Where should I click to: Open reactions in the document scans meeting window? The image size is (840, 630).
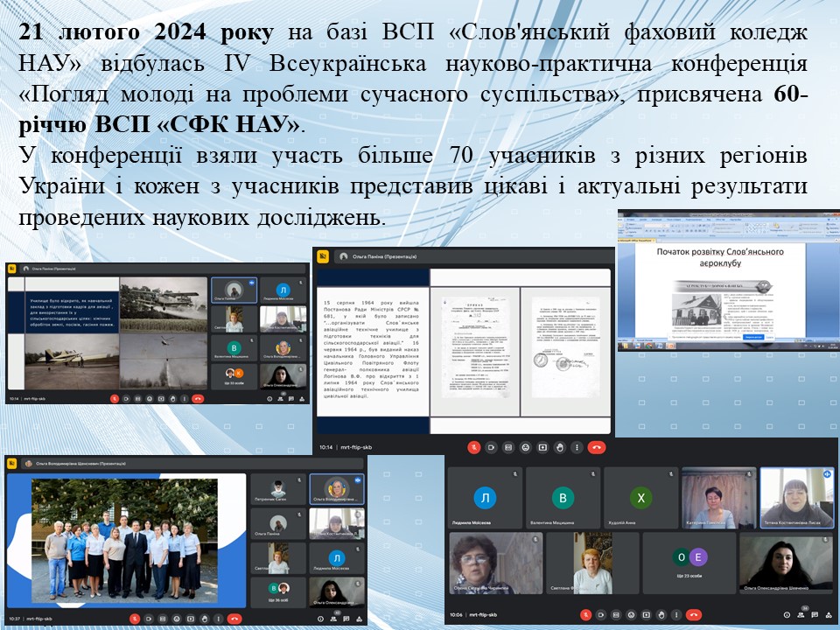tap(525, 447)
